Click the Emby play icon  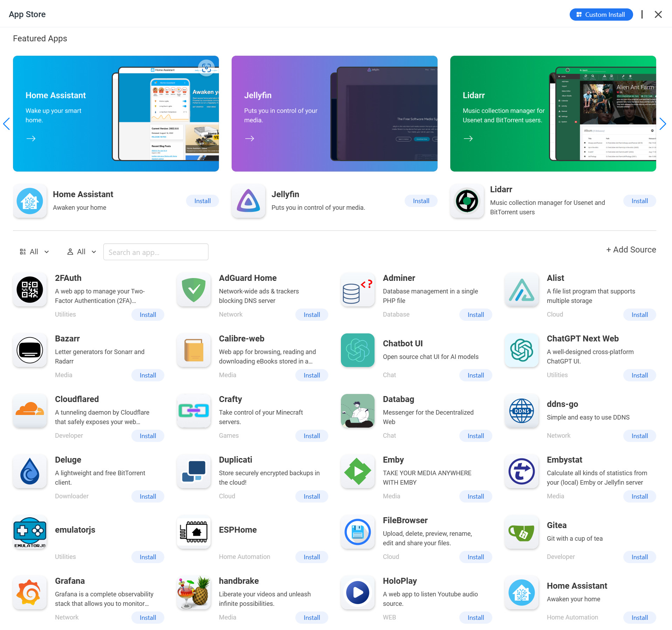[358, 471]
